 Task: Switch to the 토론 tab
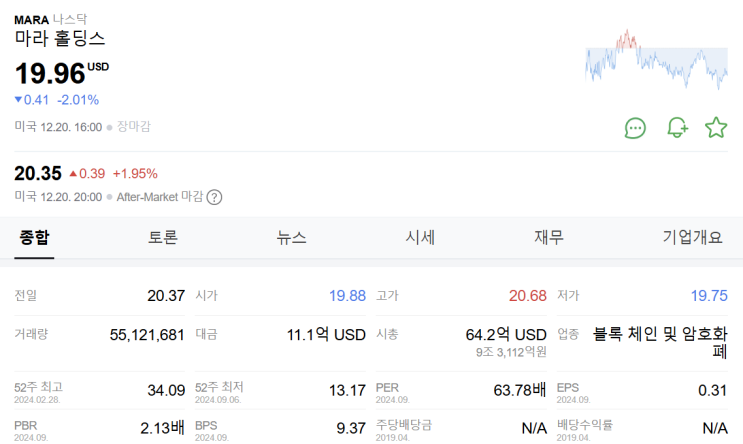(163, 238)
